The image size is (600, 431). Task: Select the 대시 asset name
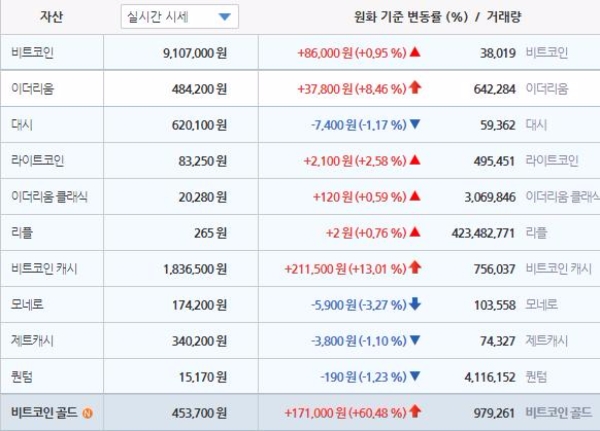(22, 124)
